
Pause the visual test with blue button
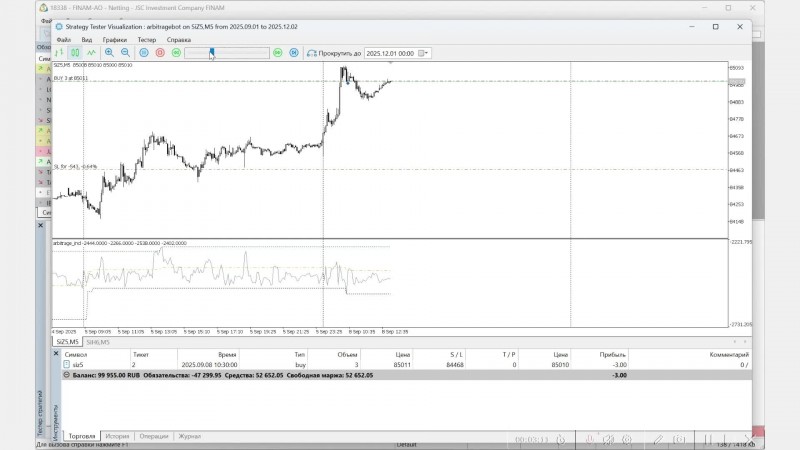point(144,53)
